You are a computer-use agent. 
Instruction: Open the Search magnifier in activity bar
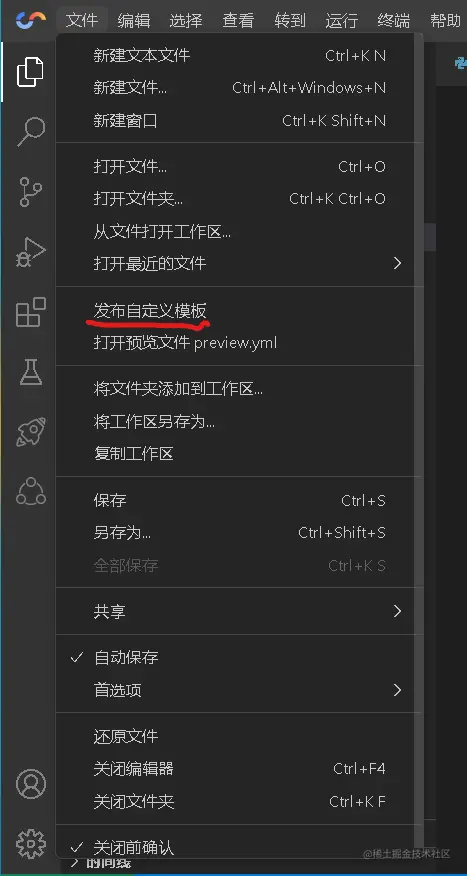(30, 132)
